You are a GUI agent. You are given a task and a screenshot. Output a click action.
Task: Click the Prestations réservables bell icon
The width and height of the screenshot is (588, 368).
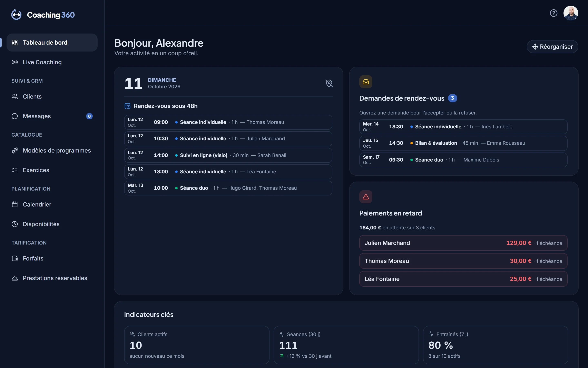tap(15, 278)
